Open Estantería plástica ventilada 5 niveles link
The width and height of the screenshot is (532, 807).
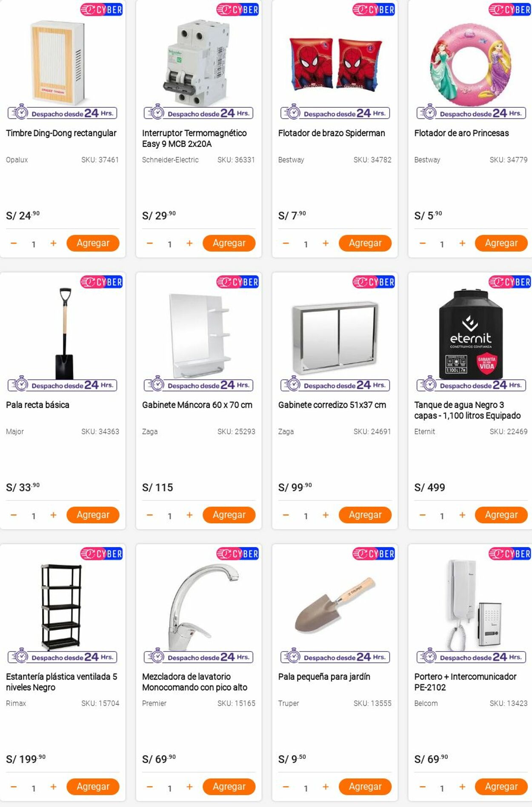[x=61, y=682]
